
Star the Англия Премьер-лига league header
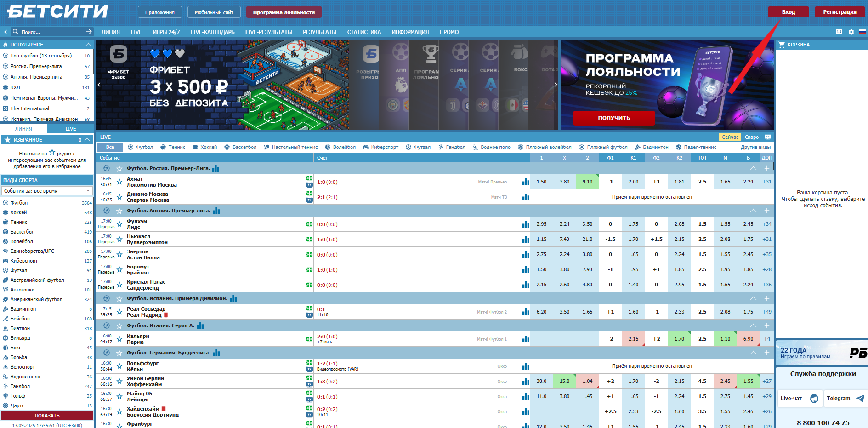(119, 211)
